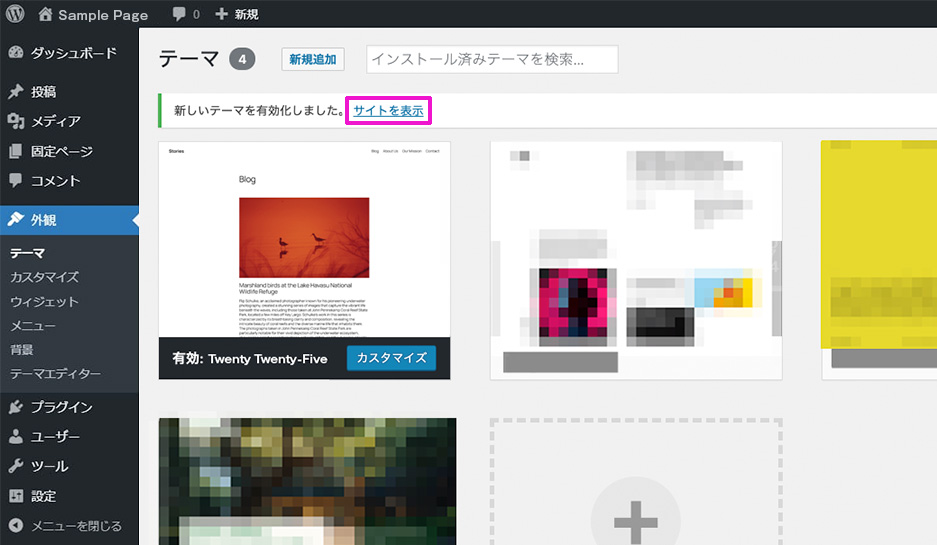Image resolution: width=937 pixels, height=545 pixels.
Task: Open プラグイン plug icon
Action: pos(16,407)
